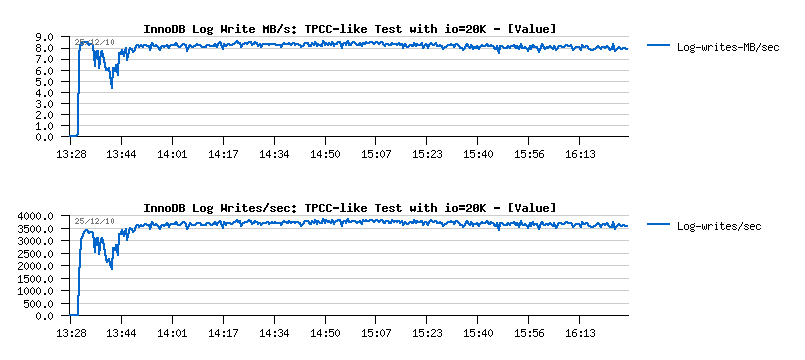Click 14:50 on the Writes/sec chart time axis
This screenshot has width=805, height=360.
pos(325,334)
